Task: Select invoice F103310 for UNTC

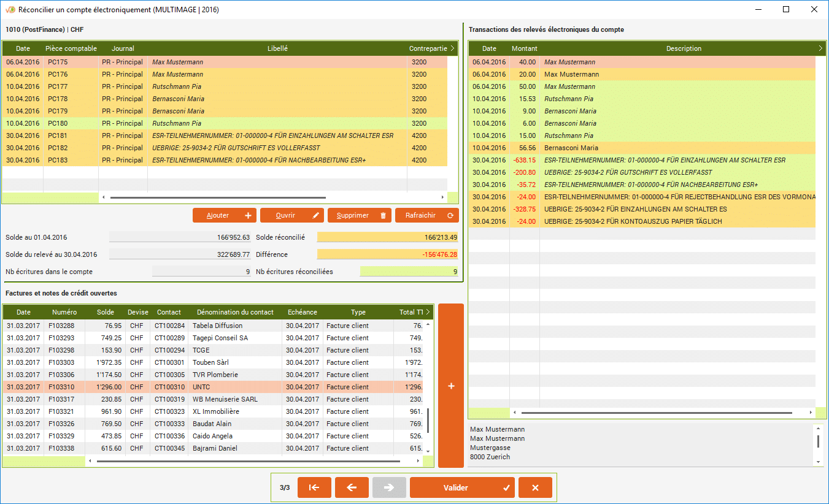Action: pos(215,387)
